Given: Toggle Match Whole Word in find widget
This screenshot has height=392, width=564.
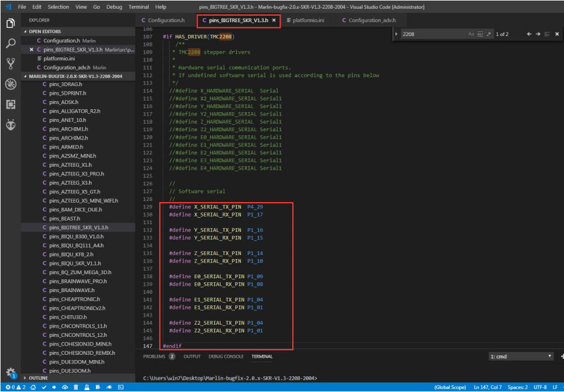Looking at the screenshot, I should click(x=480, y=34).
